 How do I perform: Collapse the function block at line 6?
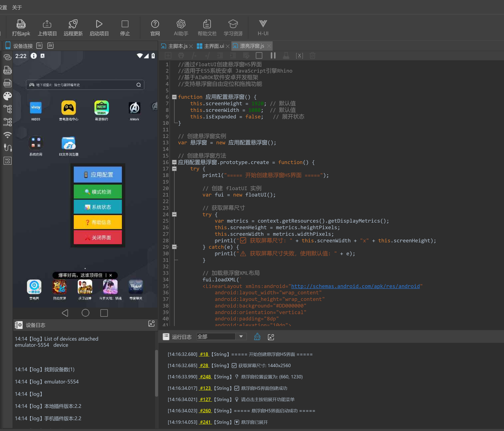pos(174,97)
